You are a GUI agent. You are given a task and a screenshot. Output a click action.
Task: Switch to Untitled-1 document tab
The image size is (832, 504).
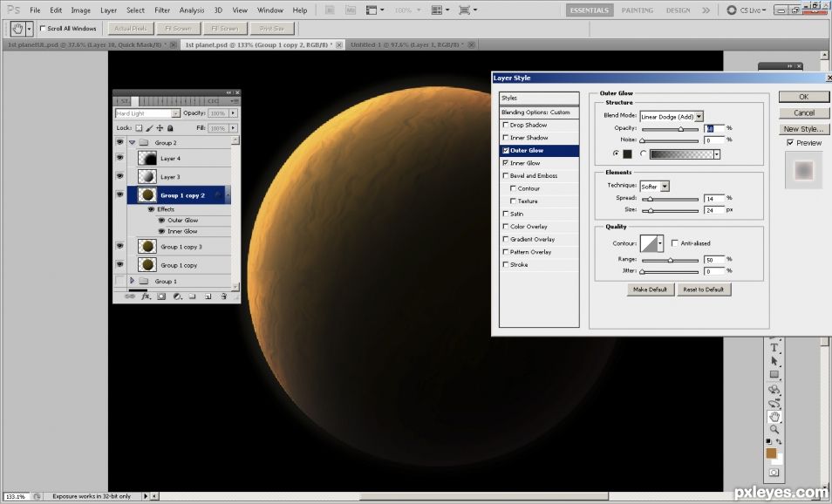407,45
